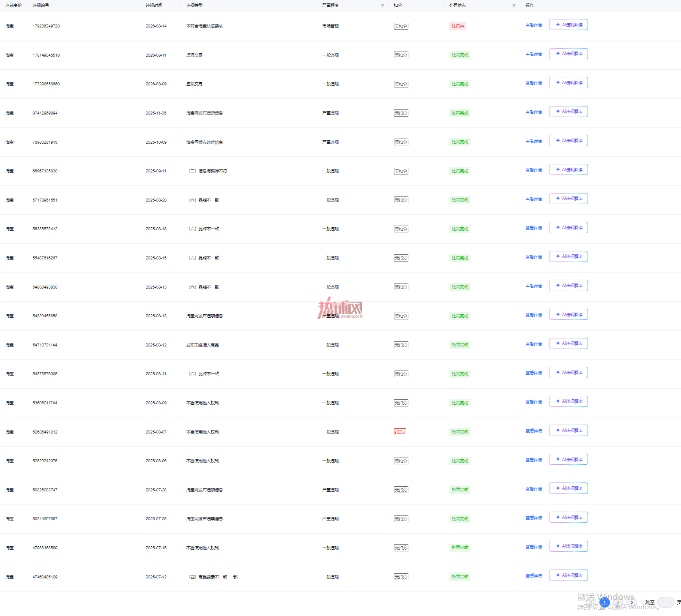
Task: Select page 1 in pagination
Action: (x=604, y=602)
